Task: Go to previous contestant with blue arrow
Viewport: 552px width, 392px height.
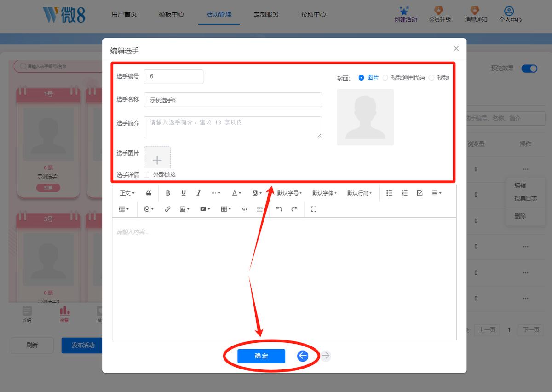Action: pyautogui.click(x=302, y=356)
